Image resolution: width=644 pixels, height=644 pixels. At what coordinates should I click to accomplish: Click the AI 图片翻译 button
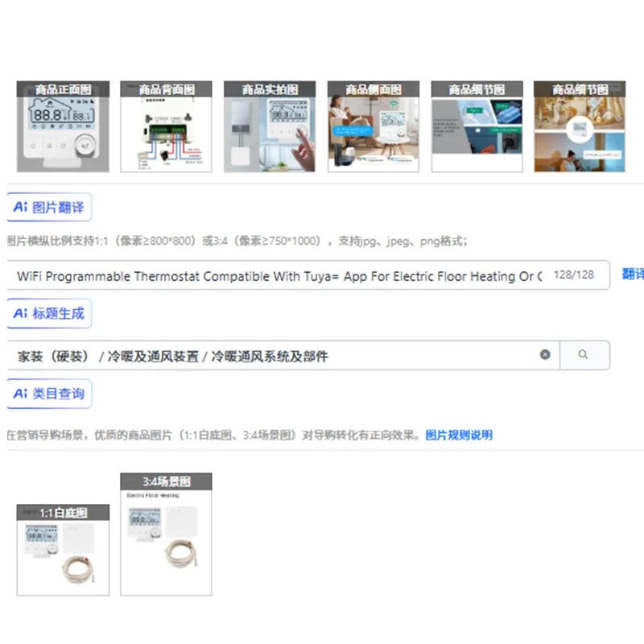pos(49,207)
